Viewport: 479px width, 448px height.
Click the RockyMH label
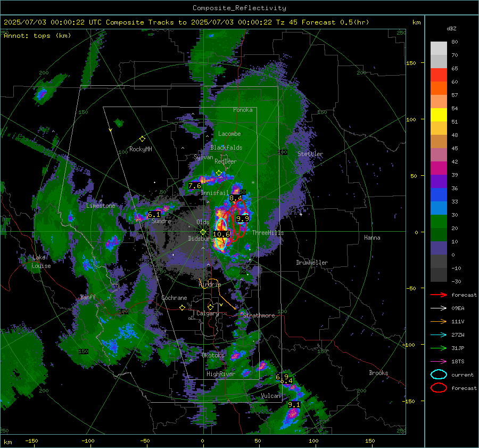(x=141, y=149)
